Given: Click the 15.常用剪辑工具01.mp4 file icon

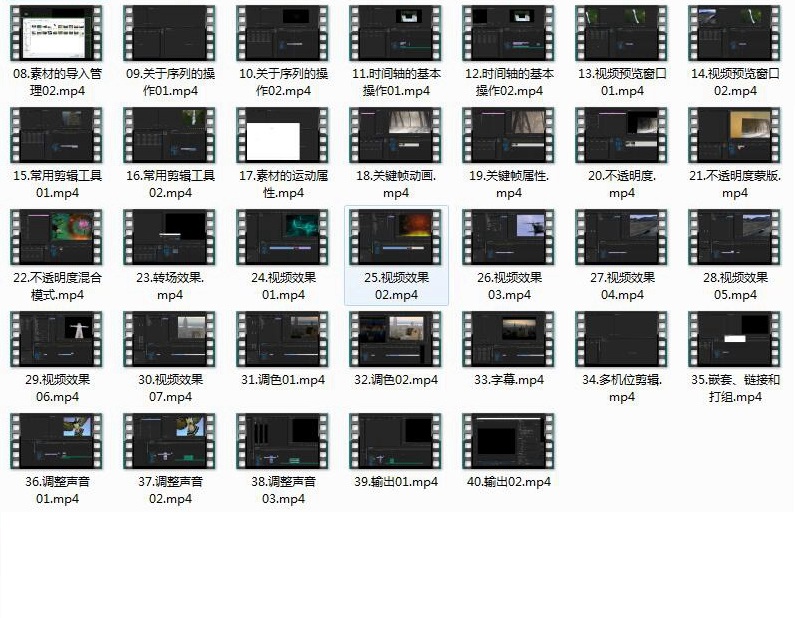Looking at the screenshot, I should tap(57, 135).
